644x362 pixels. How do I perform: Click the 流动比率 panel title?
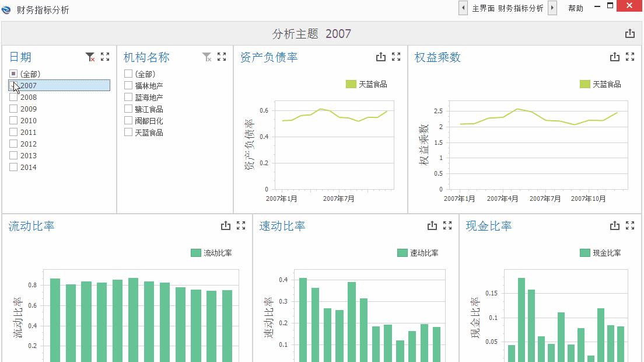(x=32, y=225)
